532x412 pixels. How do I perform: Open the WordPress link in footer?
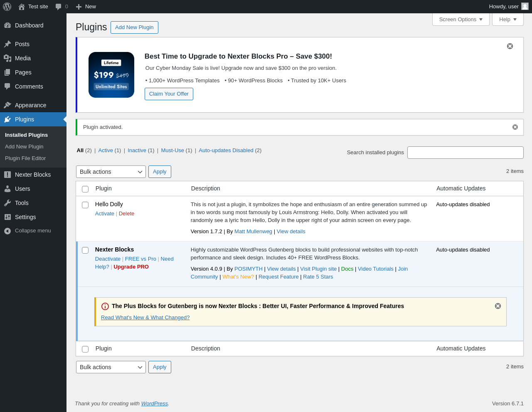(x=155, y=404)
